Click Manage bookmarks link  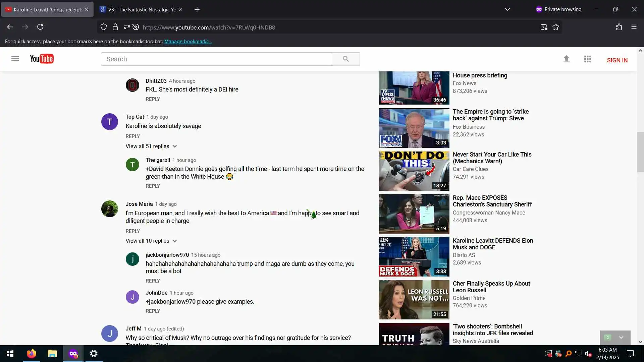188,42
